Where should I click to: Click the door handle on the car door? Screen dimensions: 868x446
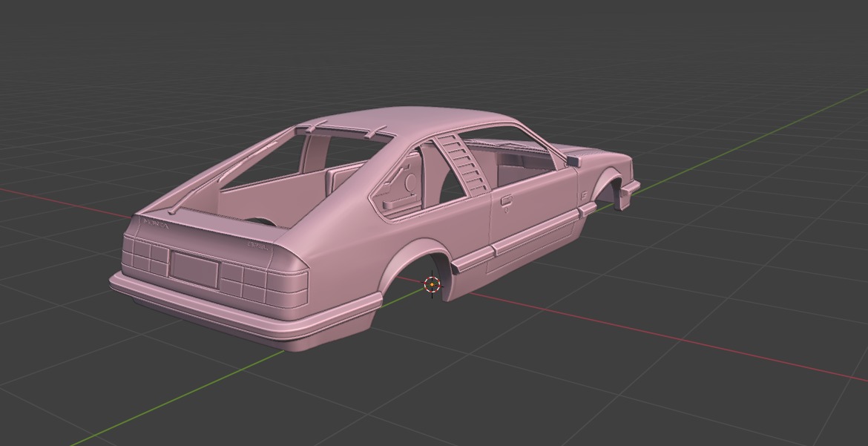(506, 201)
